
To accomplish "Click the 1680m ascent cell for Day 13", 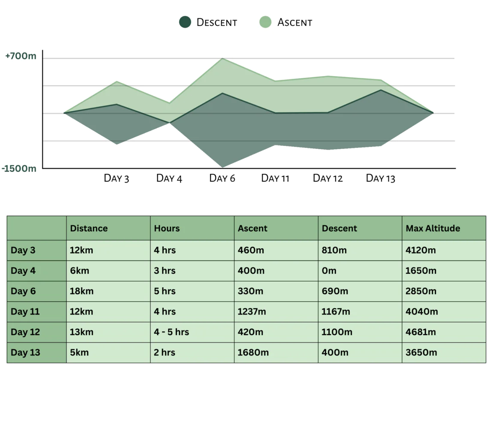I will [x=276, y=352].
